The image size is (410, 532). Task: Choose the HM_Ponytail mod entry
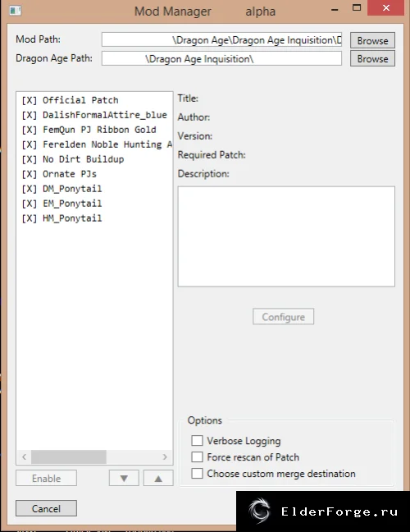click(x=61, y=218)
